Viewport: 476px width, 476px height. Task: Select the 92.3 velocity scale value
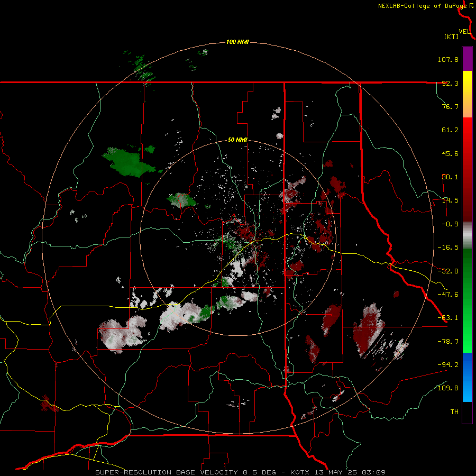450,83
